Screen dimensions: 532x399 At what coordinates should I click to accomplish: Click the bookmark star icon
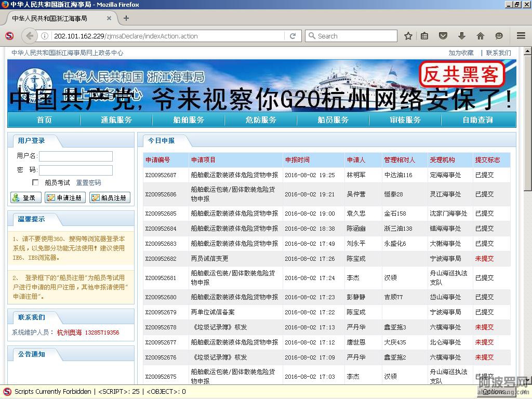tap(408, 36)
